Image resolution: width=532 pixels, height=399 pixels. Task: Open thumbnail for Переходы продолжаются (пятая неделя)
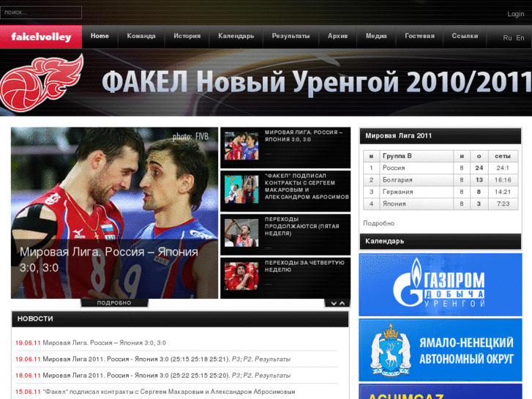[x=241, y=233]
